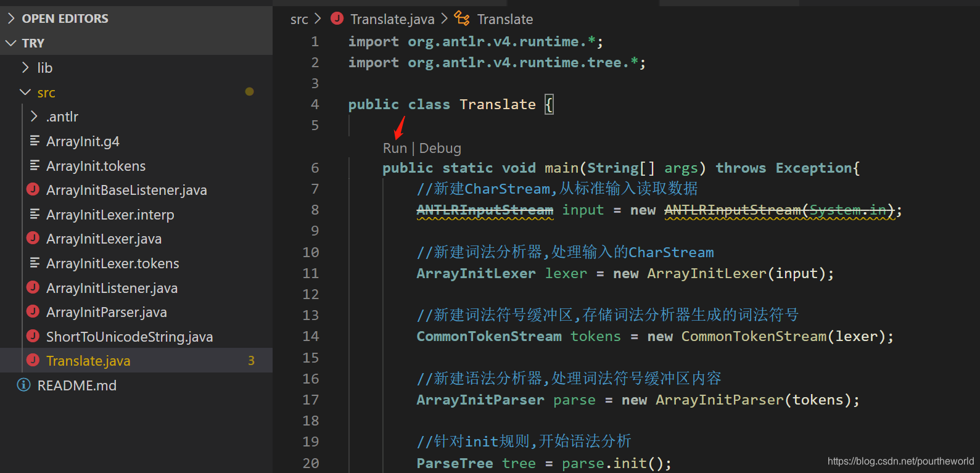Click the Translate.java breadcrumb segment
Viewport: 980px width, 473px height.
(392, 20)
